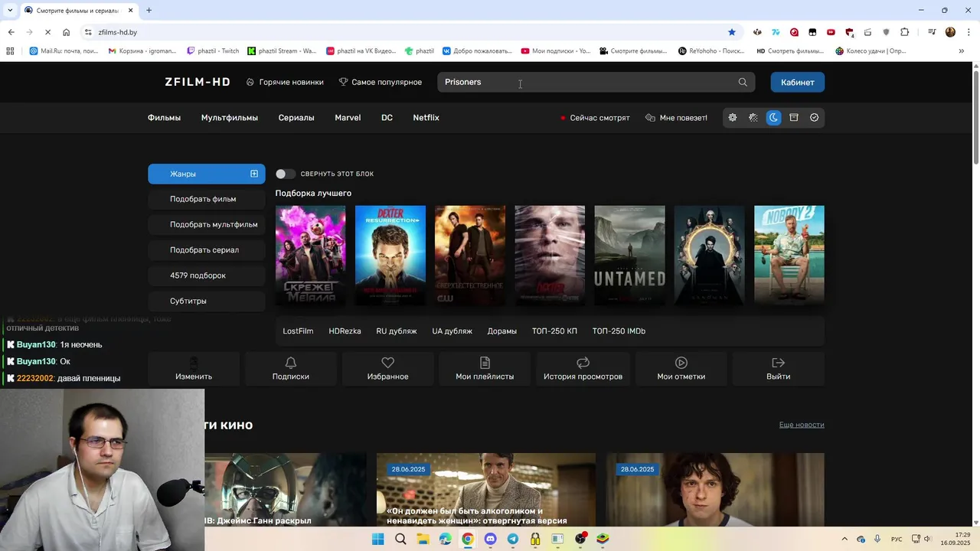This screenshot has height=551, width=980.
Task: Select the LostFilm filter
Action: pos(298,331)
